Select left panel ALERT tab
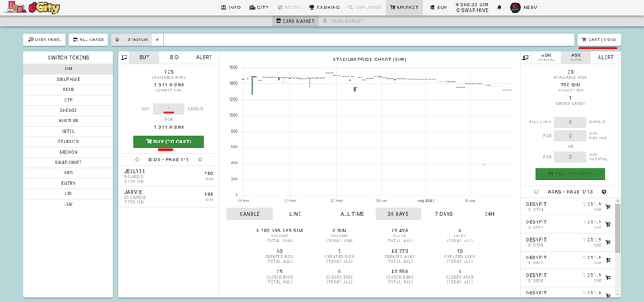 click(204, 58)
